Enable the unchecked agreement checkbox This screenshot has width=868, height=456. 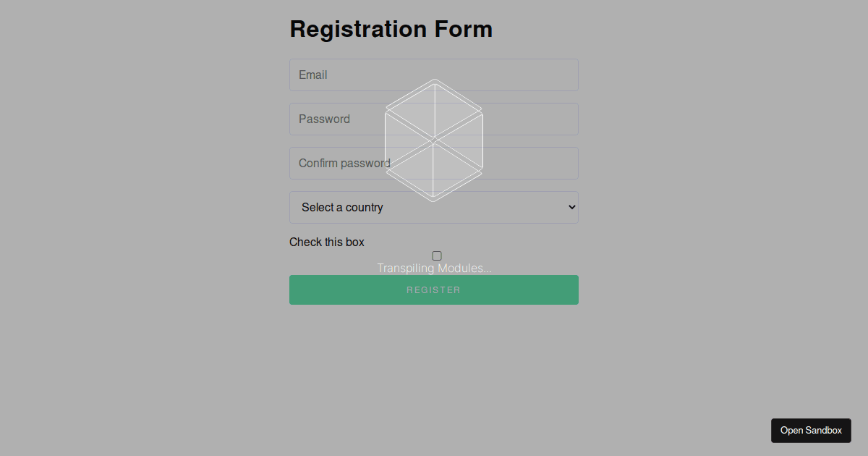click(x=437, y=256)
